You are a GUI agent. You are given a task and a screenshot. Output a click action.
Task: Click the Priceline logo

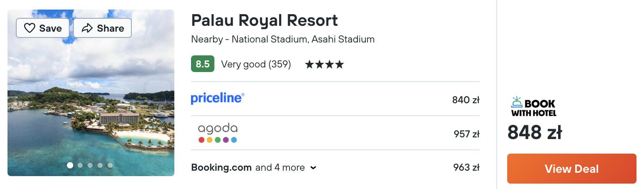click(217, 98)
